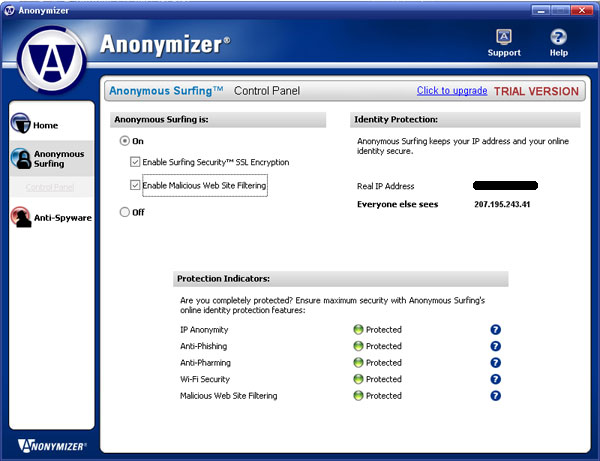Screen dimensions: 600x461
Task: Toggle Enable Malicious Web Site Filtering checkbox
Action: pos(135,185)
